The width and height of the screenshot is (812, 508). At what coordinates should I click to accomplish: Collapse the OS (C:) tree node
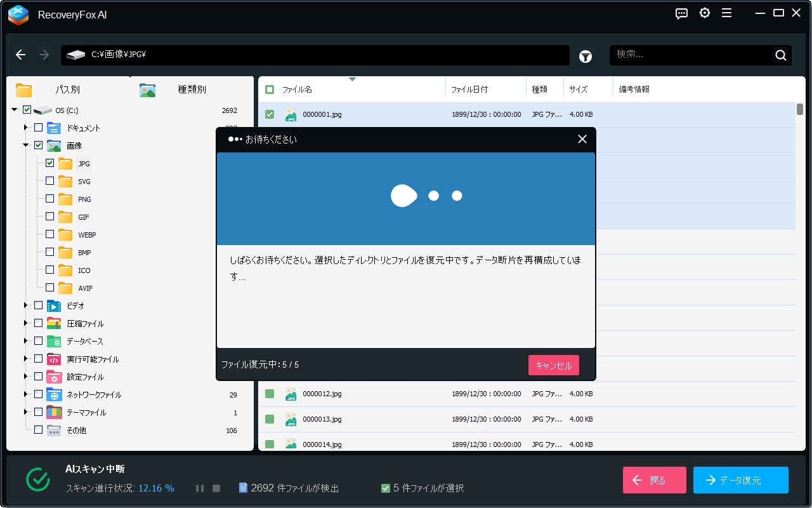pos(14,109)
